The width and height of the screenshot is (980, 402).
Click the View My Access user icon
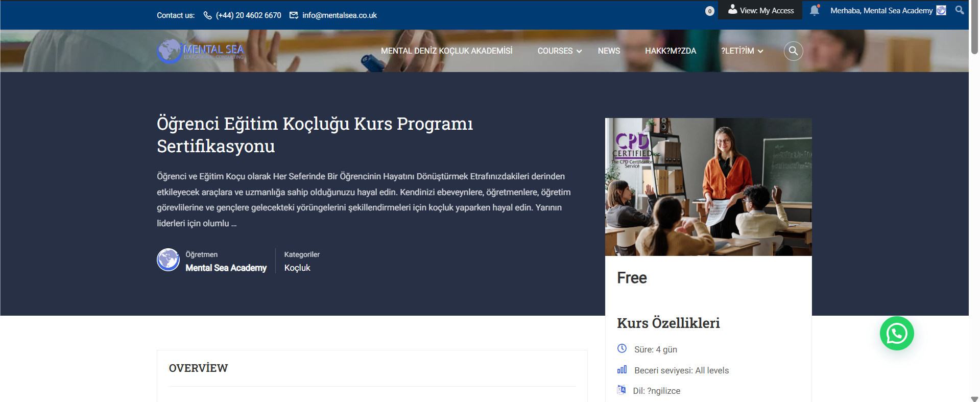tap(732, 9)
